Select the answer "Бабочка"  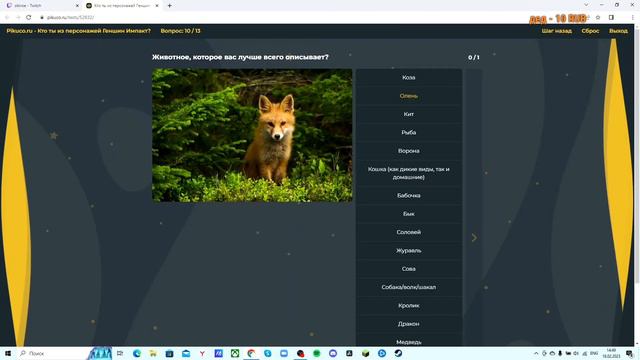pos(409,196)
